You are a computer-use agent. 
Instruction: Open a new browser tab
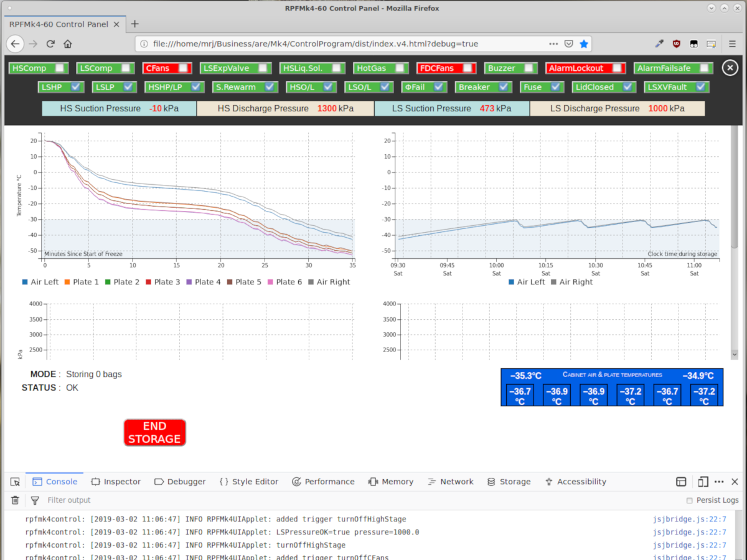point(134,24)
